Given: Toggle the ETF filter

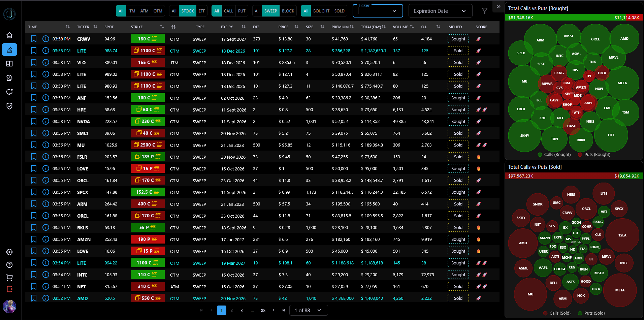Looking at the screenshot, I should coord(202,11).
